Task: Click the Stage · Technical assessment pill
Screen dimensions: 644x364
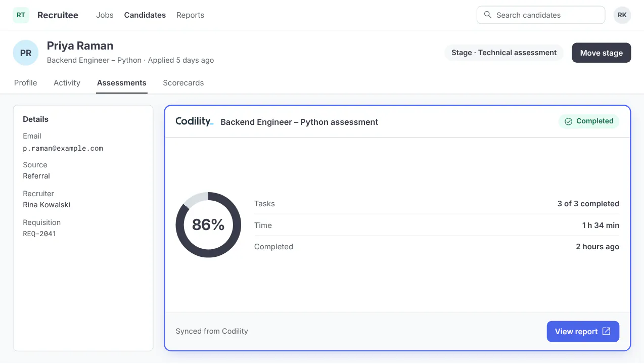Action: pos(504,53)
